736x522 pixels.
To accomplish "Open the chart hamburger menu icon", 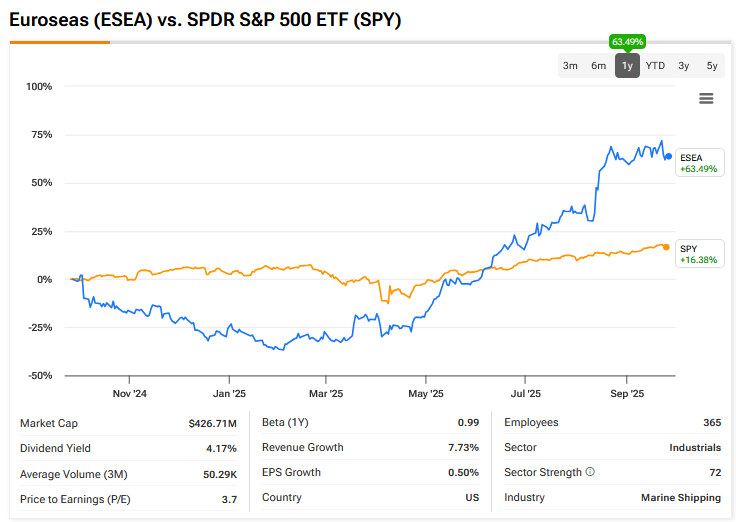I will [706, 98].
